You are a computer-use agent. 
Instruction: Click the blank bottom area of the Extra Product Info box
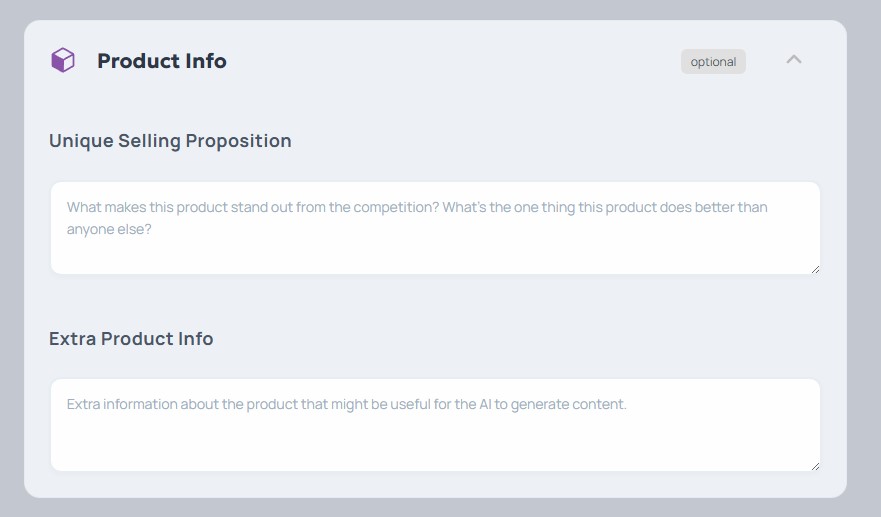click(x=435, y=450)
